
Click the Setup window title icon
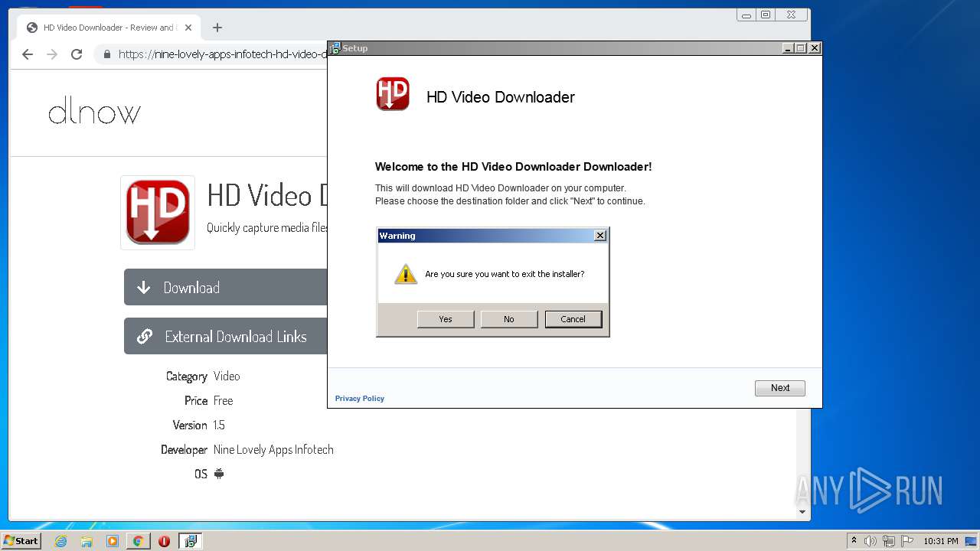click(x=335, y=48)
